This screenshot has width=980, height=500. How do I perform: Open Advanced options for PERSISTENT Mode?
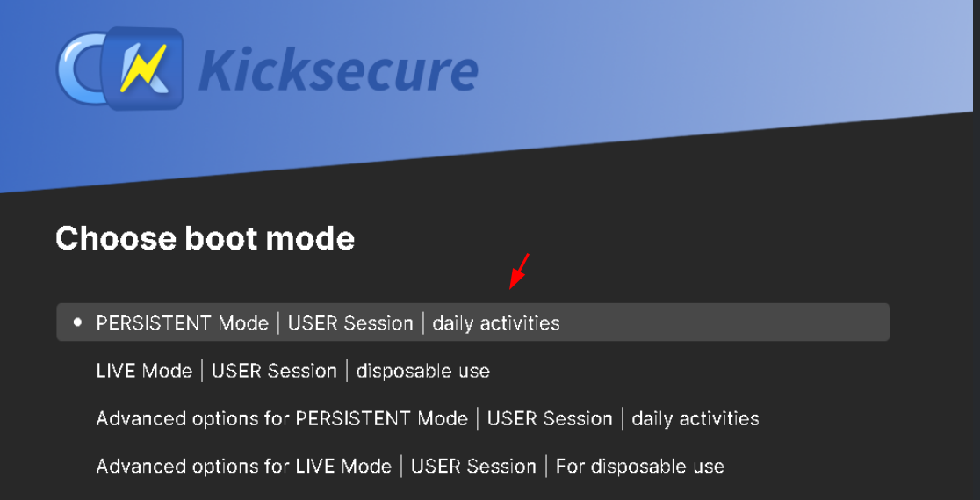tap(282, 418)
